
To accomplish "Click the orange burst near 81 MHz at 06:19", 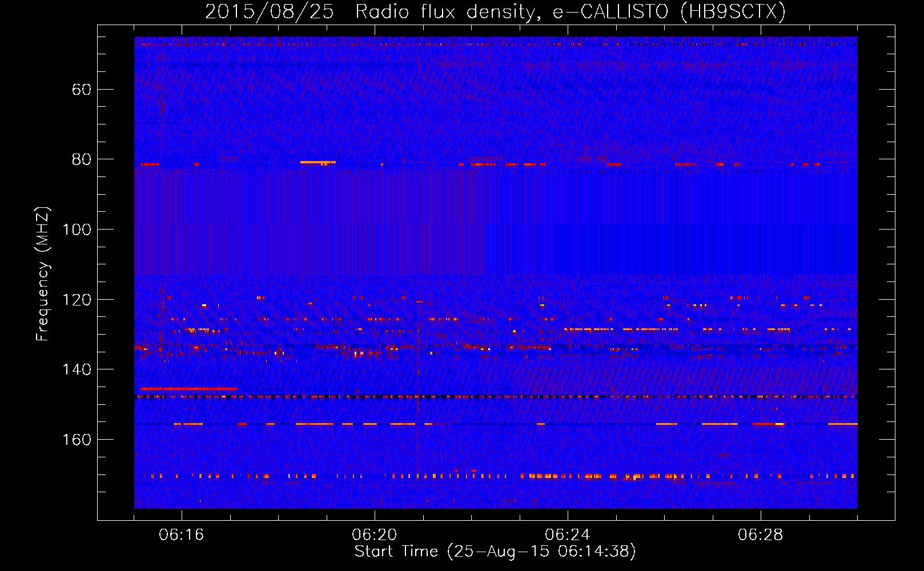I will [318, 163].
